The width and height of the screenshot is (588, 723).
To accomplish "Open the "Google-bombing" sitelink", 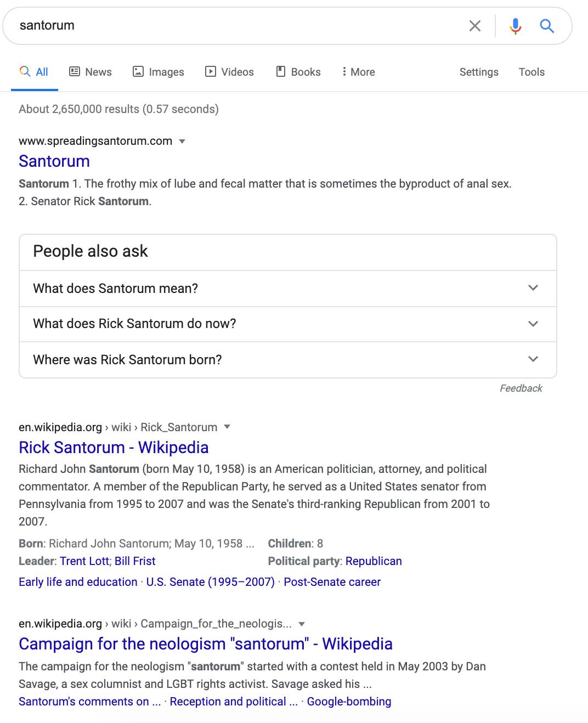I will [349, 702].
